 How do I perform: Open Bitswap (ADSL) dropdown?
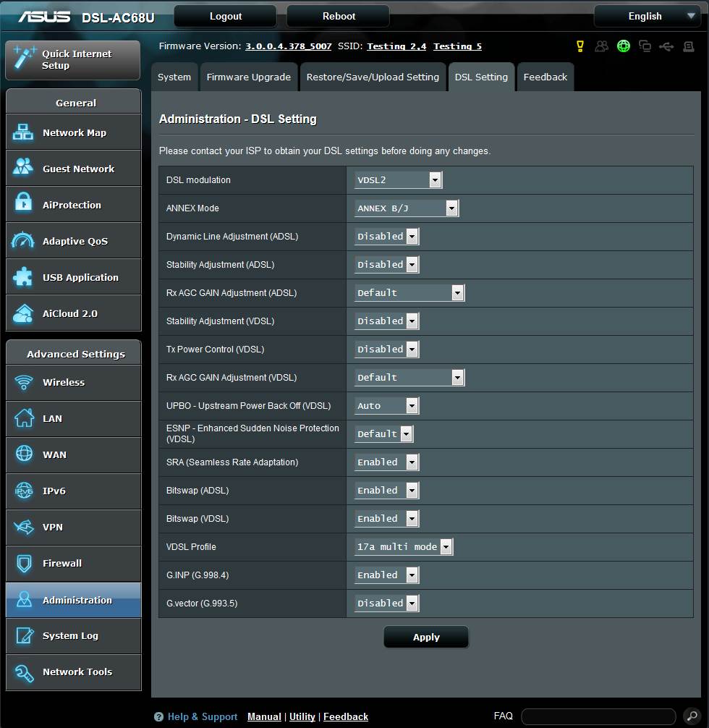tap(386, 491)
